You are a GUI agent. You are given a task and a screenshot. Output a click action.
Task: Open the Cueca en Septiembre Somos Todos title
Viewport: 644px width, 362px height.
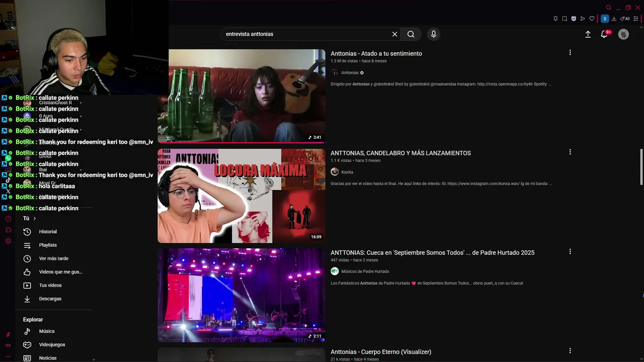[432, 252]
